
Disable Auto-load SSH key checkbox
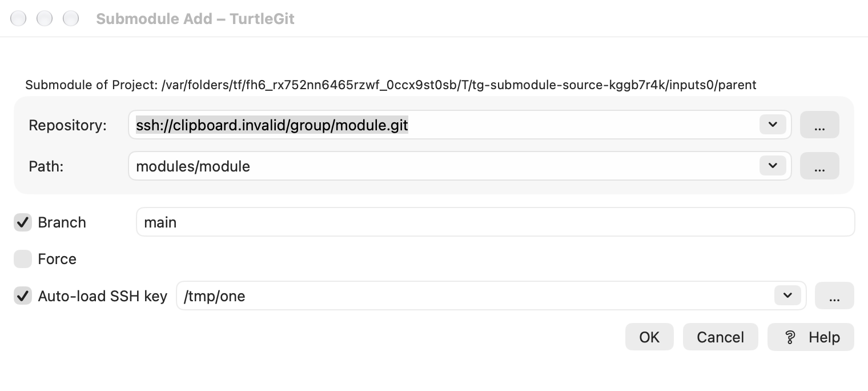tap(23, 296)
